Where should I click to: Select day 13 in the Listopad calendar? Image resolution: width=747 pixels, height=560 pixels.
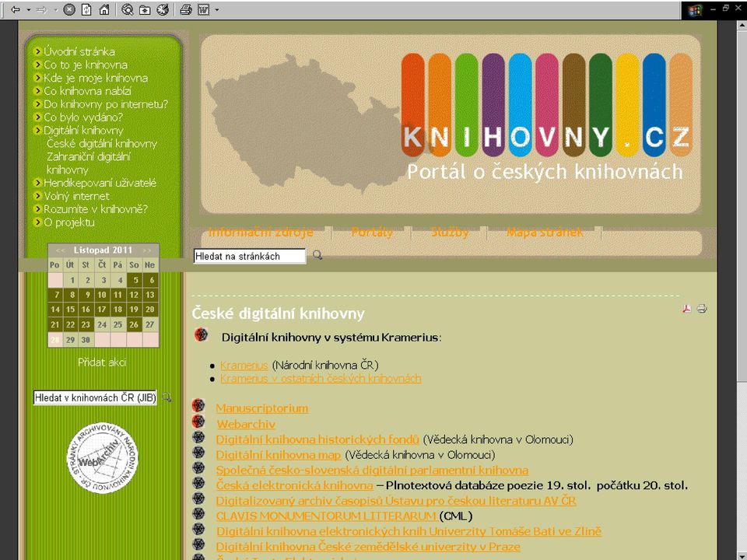point(149,295)
